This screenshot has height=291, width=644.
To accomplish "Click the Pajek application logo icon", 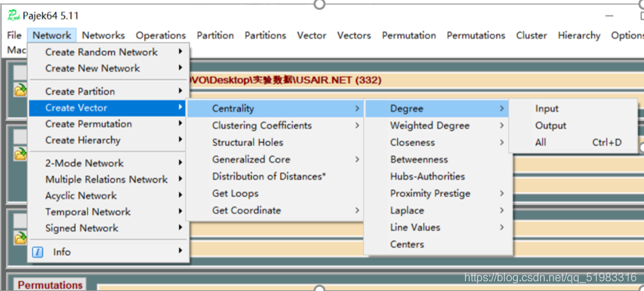I will click(x=13, y=16).
